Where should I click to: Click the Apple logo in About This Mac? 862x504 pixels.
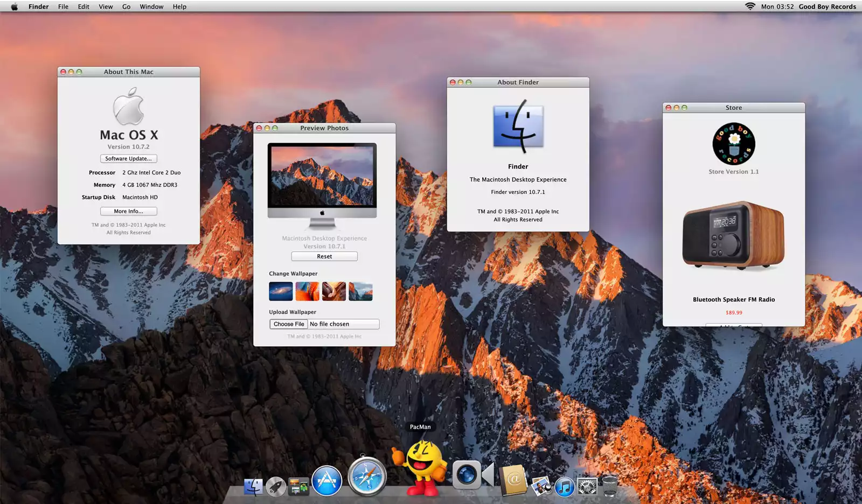click(x=128, y=107)
